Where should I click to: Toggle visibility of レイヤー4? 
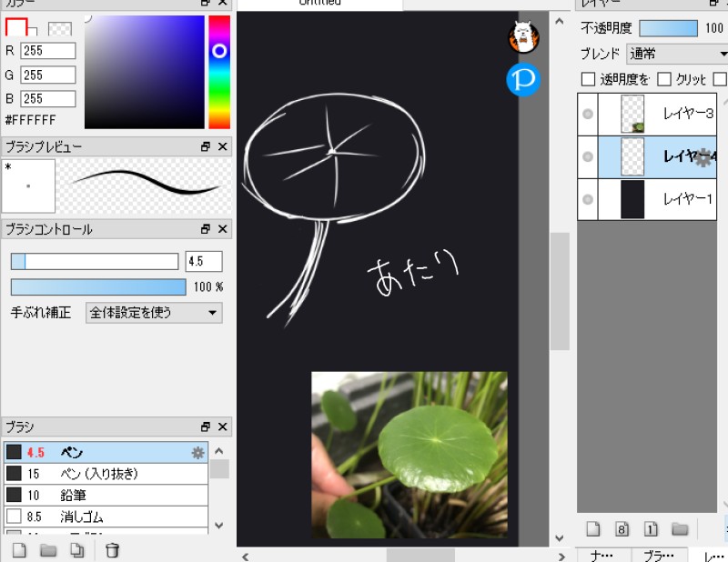[588, 156]
